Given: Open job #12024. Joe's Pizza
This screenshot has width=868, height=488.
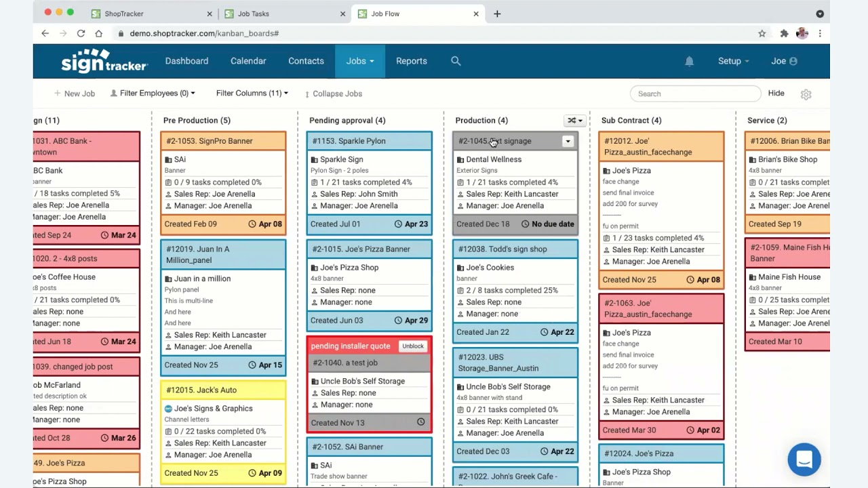Looking at the screenshot, I should (639, 454).
